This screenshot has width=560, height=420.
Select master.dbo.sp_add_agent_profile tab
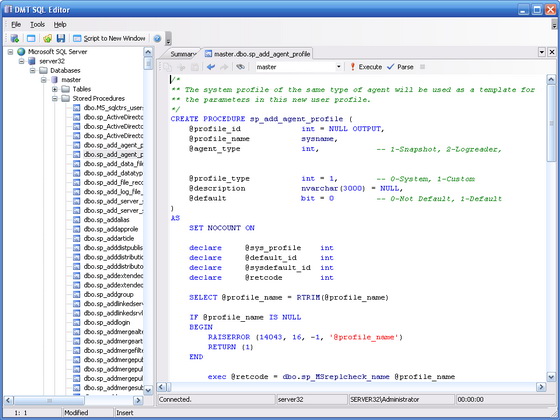(257, 54)
